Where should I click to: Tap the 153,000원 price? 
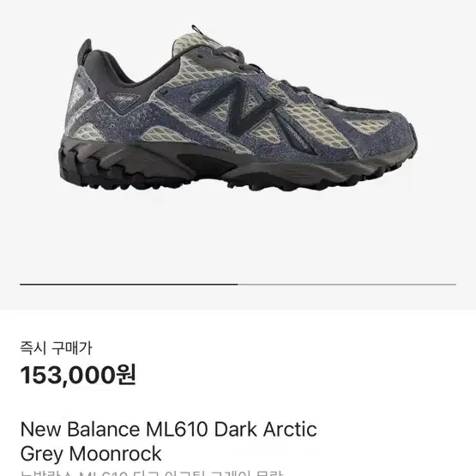[78, 375]
